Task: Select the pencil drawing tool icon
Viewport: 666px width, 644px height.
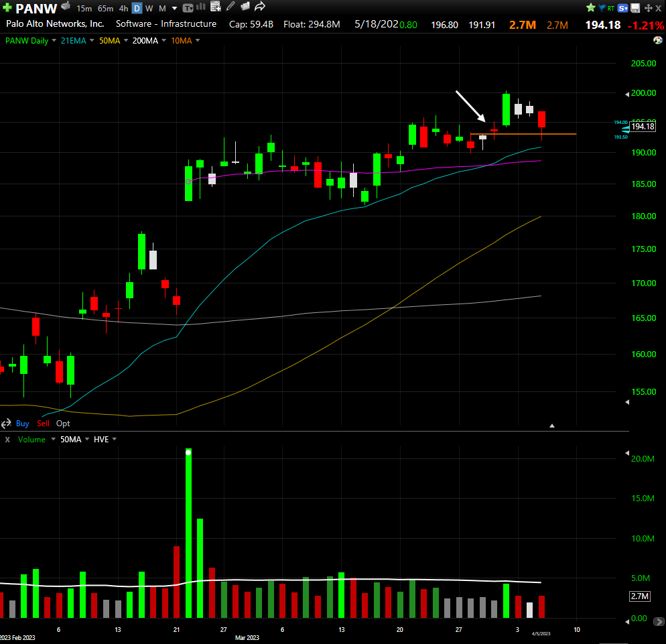Action: click(230, 6)
